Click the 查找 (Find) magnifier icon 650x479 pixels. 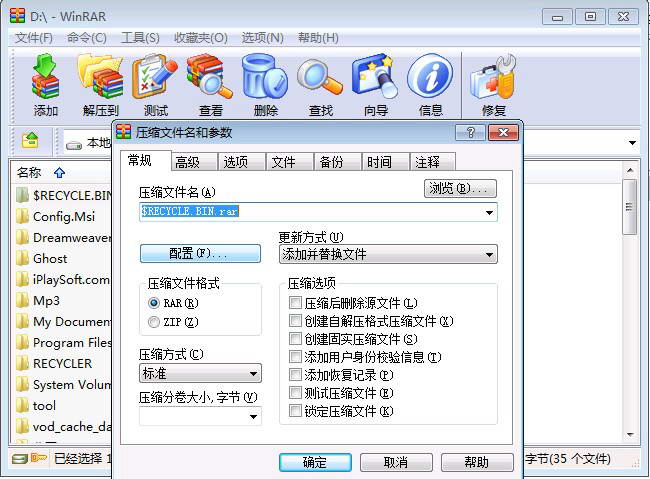[320, 78]
